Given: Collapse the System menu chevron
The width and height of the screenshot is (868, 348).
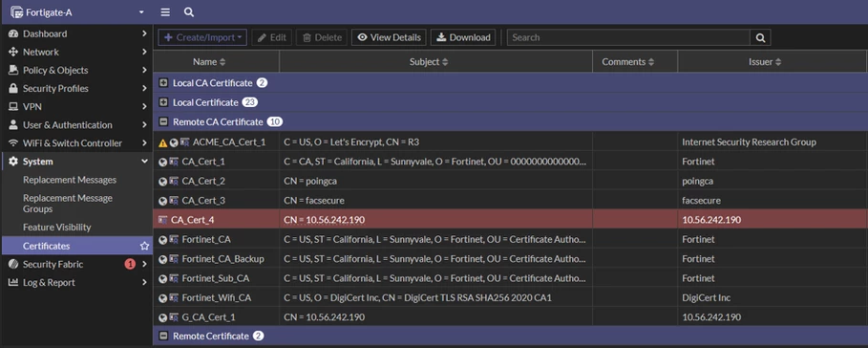Looking at the screenshot, I should pos(144,162).
